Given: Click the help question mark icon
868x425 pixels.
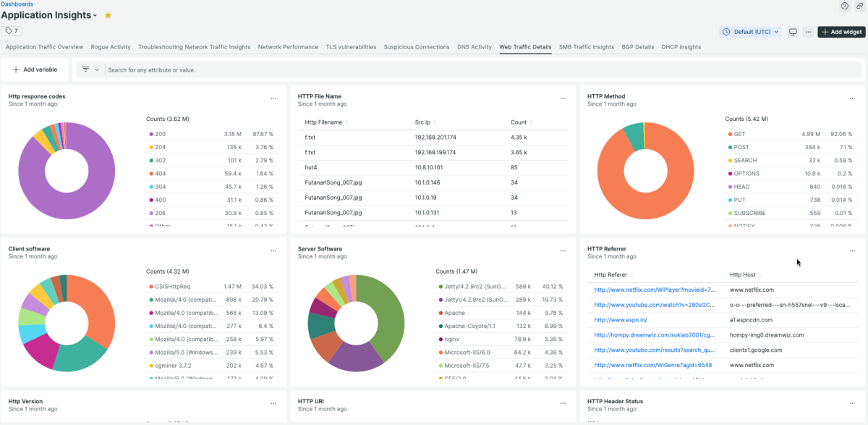Looking at the screenshot, I should [844, 6].
